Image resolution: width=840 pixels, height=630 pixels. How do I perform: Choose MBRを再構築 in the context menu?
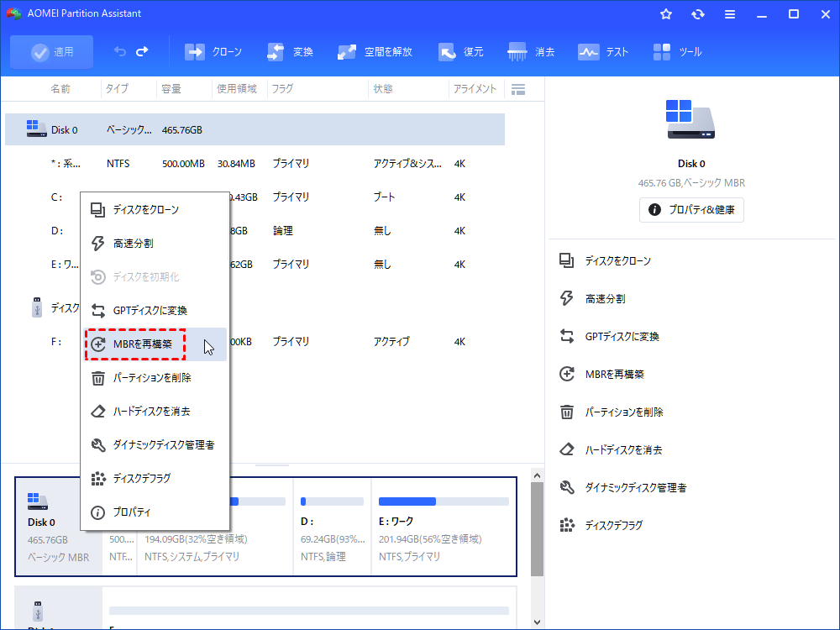point(155,344)
